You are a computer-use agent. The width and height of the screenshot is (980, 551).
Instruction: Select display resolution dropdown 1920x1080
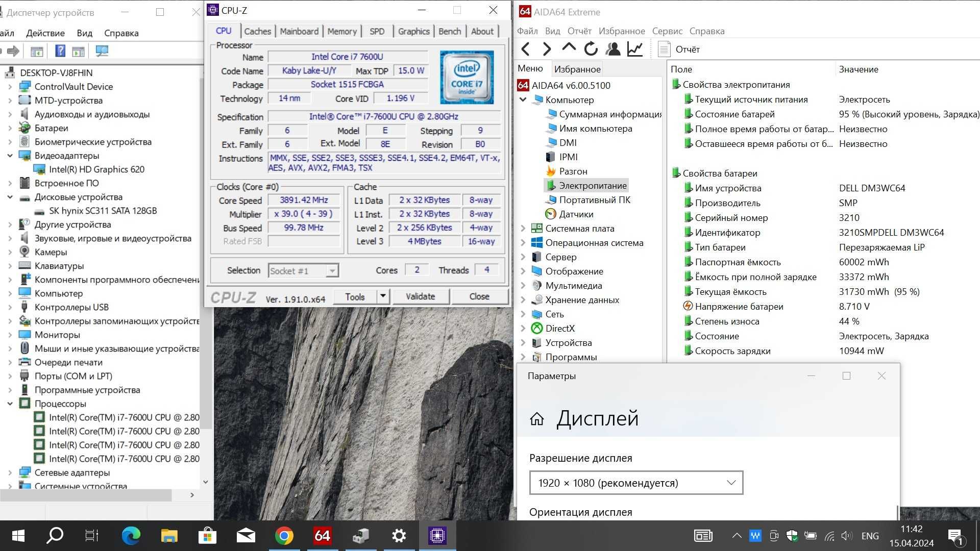tap(635, 482)
